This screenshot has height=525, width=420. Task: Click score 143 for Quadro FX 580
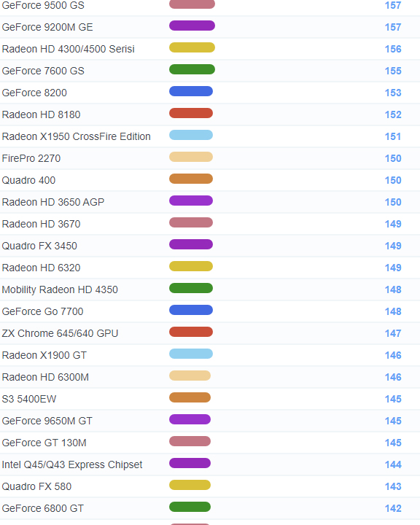coord(393,486)
